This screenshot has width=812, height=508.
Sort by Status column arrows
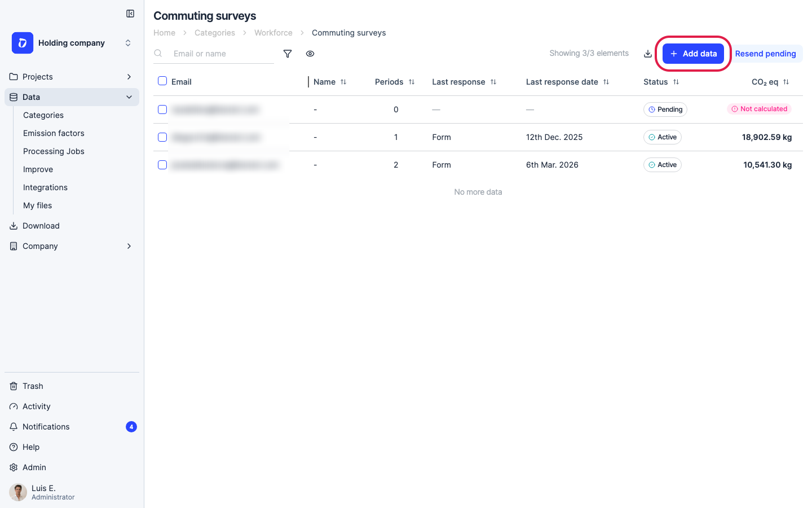pos(676,82)
